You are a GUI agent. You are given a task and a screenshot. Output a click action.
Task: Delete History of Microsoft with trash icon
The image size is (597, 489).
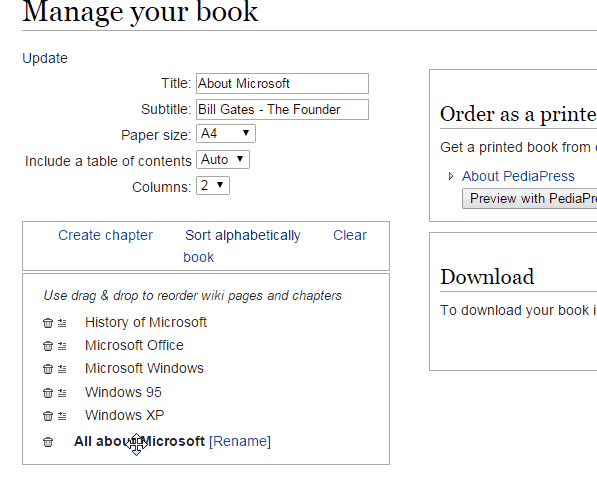[48, 323]
